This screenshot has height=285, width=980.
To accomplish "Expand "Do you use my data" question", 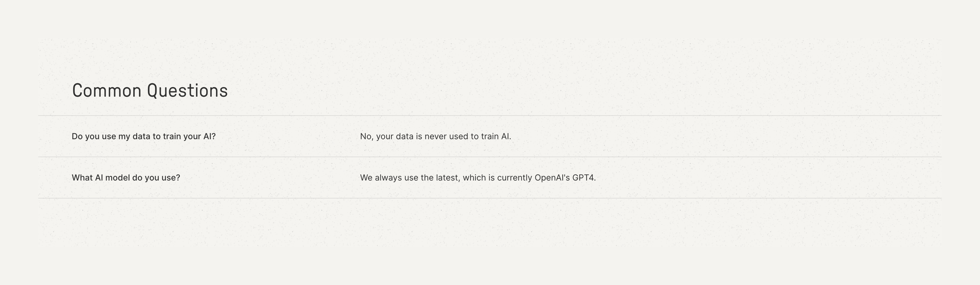I will click(x=143, y=137).
